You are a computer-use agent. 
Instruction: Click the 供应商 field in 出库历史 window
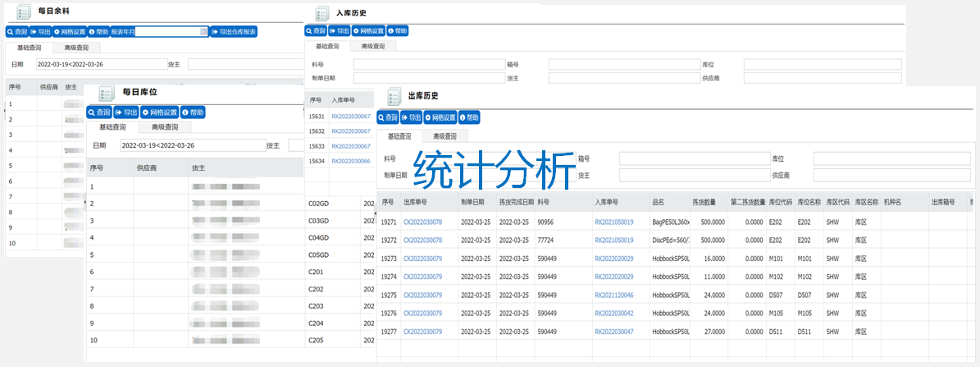click(x=891, y=175)
